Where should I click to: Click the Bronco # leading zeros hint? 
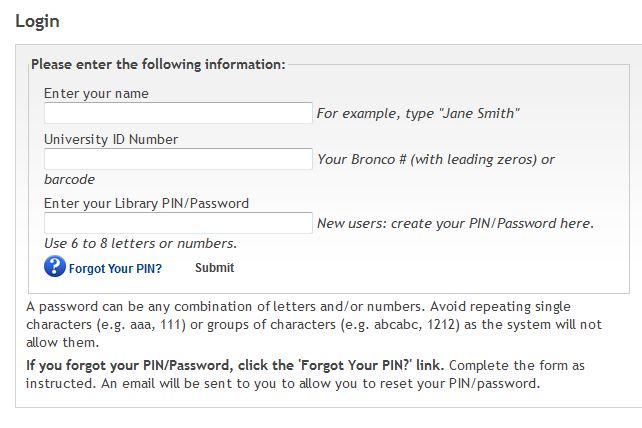coord(436,159)
